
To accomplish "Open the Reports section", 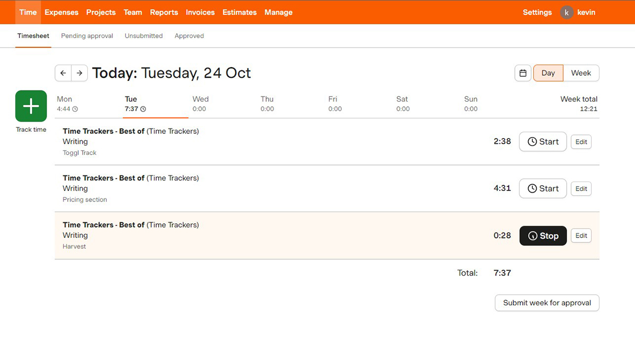I will 164,12.
